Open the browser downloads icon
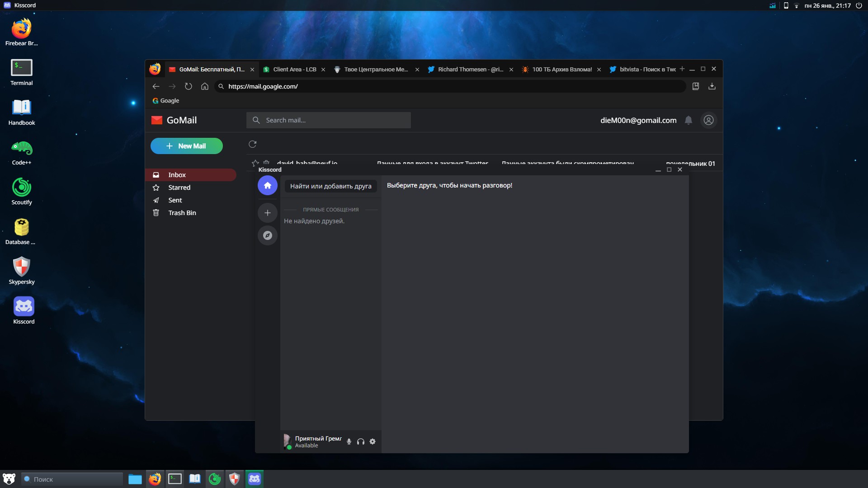 [712, 86]
